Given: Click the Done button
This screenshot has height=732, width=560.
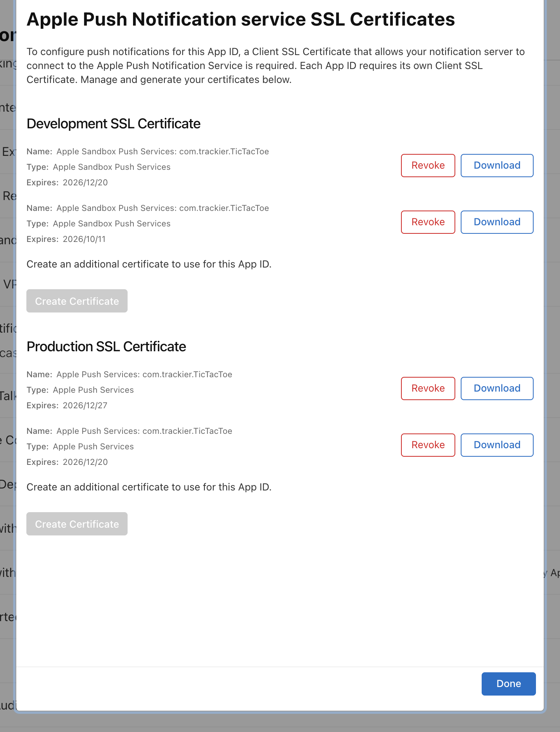Looking at the screenshot, I should [x=508, y=684].
